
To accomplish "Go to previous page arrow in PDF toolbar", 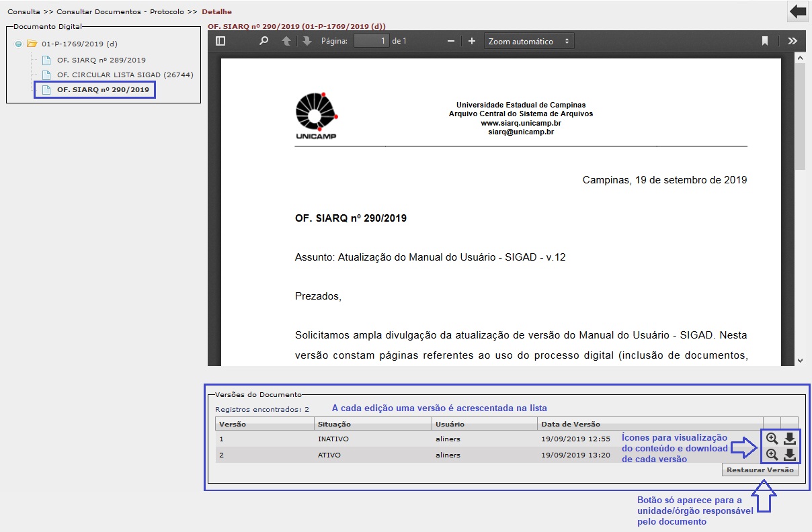I will 286,41.
